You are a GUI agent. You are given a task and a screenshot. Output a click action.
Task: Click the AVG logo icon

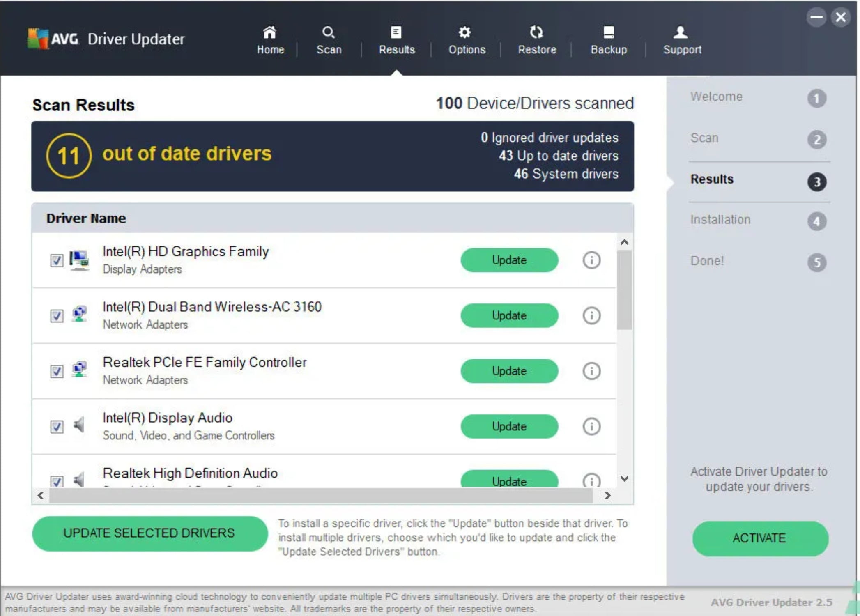pyautogui.click(x=38, y=39)
